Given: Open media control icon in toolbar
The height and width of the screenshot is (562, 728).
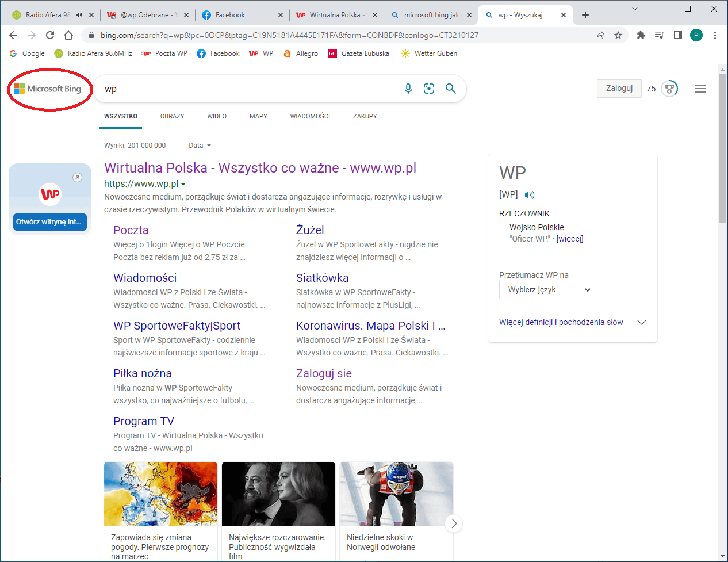Looking at the screenshot, I should [x=660, y=35].
